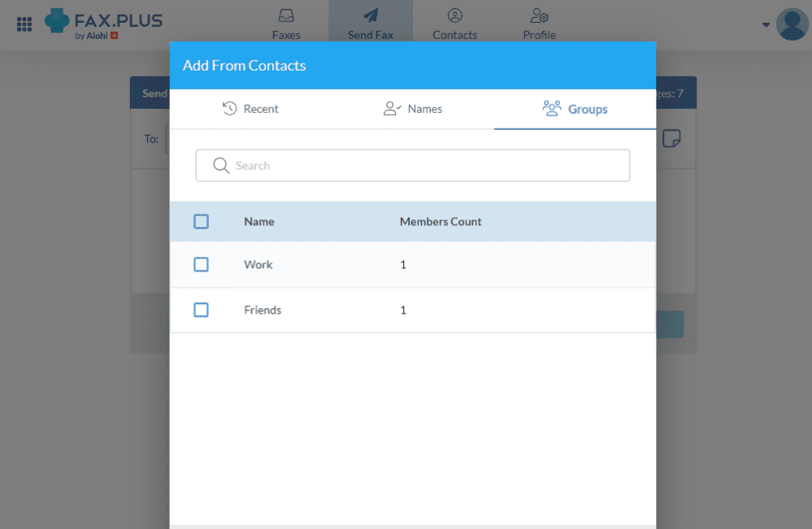
Task: Open the apps grid launcher
Action: [24, 23]
